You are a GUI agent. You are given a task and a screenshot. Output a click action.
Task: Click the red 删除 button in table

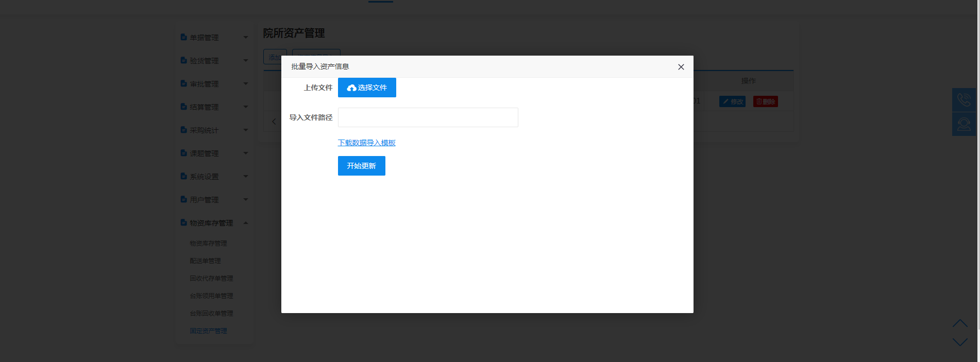[765, 101]
